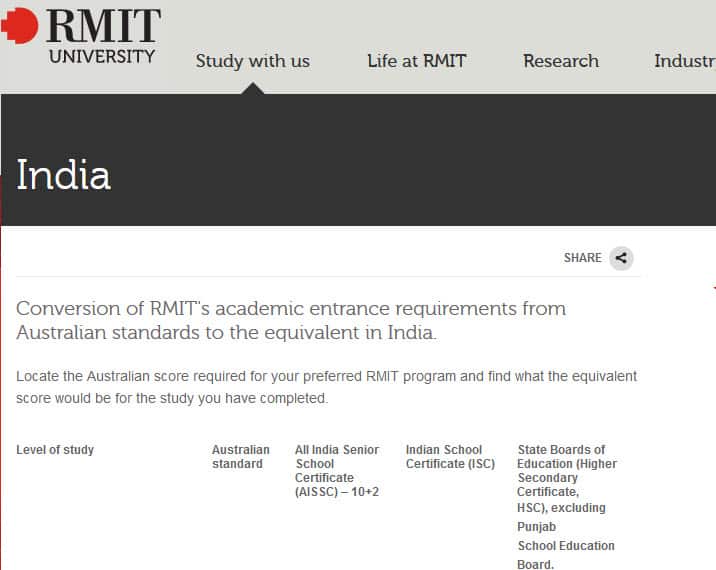
Task: Click the red RMIT pixel logo icon
Action: 19,26
